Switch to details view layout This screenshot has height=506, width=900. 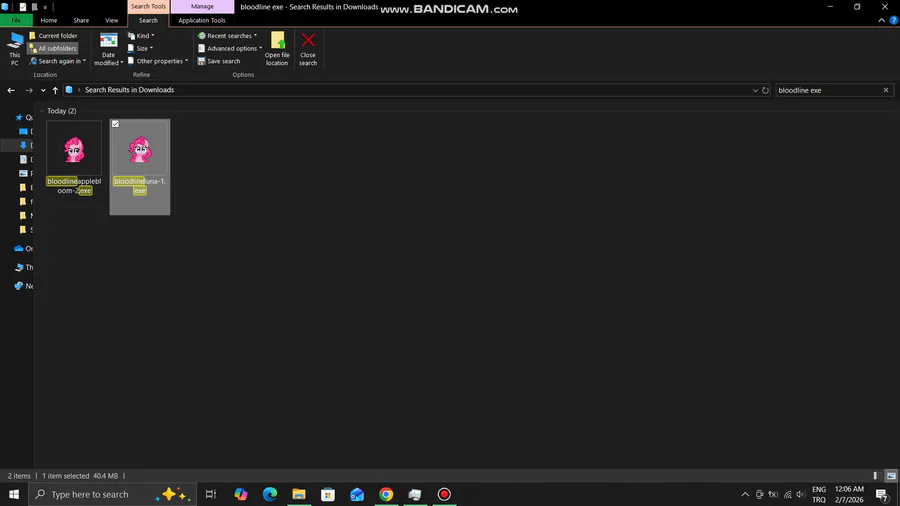877,476
